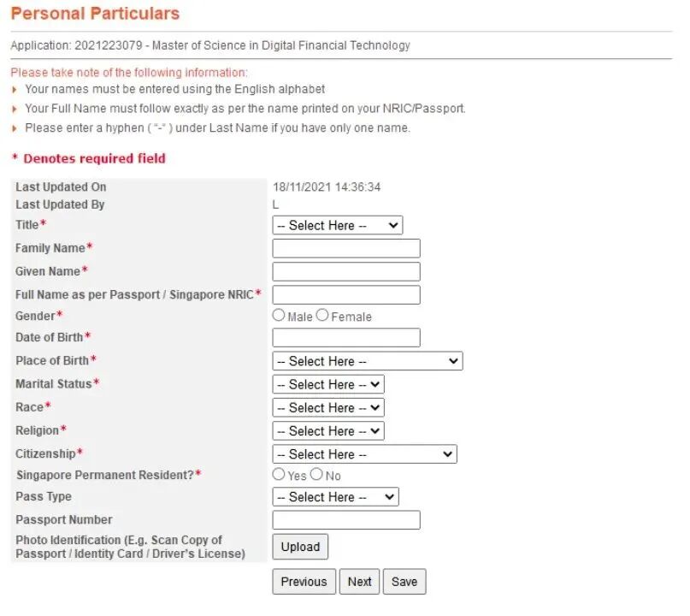
Task: Expand the Citizenship dropdown
Action: [364, 454]
